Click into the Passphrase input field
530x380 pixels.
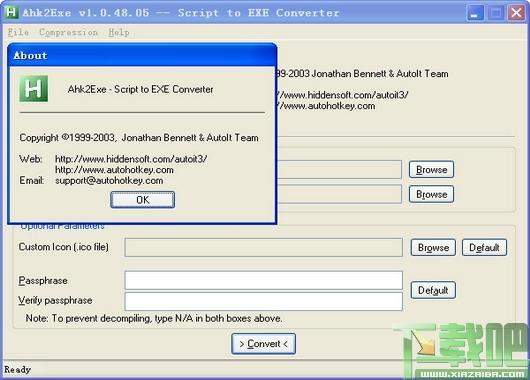(x=264, y=280)
